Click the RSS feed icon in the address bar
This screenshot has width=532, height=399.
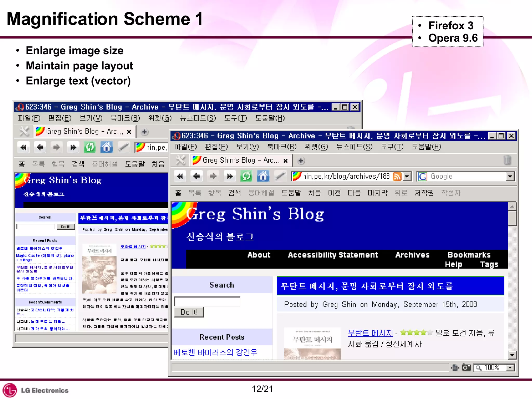[397, 177]
